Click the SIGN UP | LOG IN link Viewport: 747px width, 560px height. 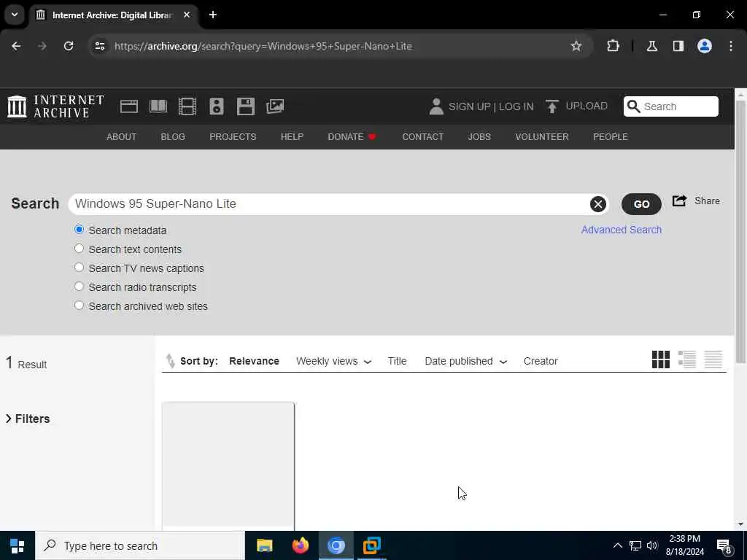[x=491, y=106]
